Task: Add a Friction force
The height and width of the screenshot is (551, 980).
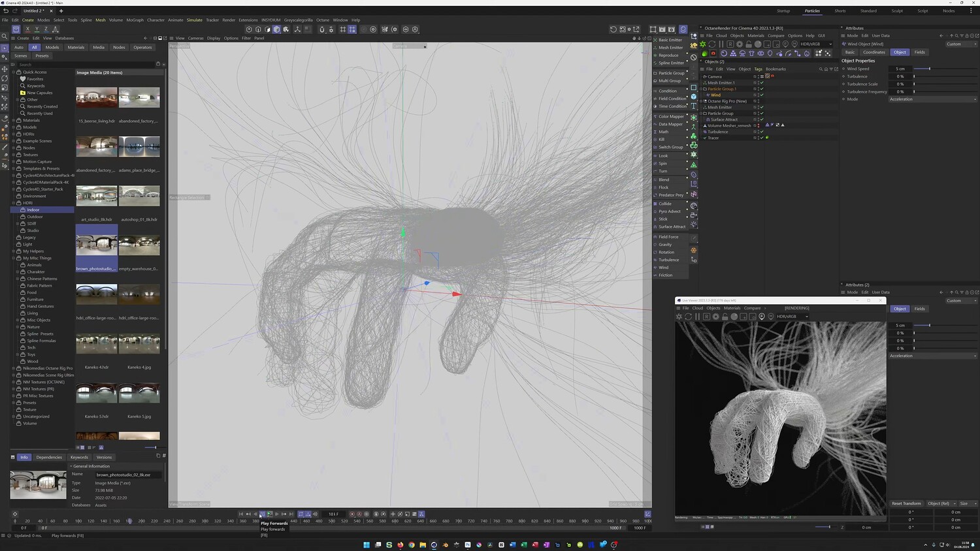Action: (x=665, y=275)
